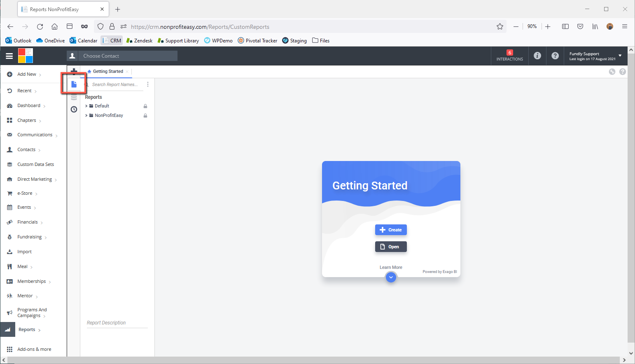Open Custom Data Sets in sidebar
The height and width of the screenshot is (364, 635).
(35, 165)
